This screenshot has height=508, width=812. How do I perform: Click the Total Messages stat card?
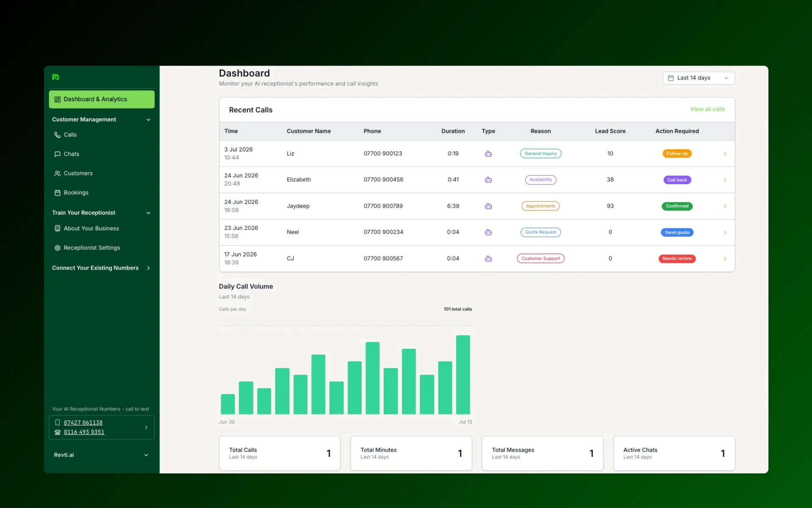pyautogui.click(x=543, y=453)
